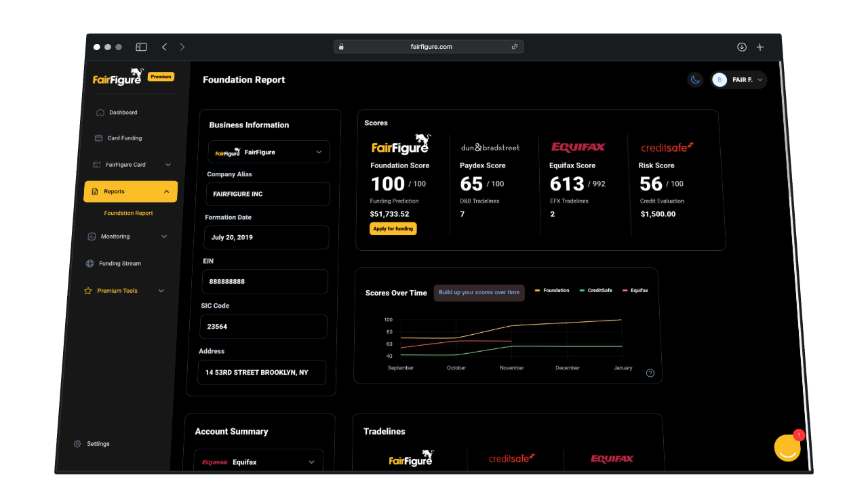Viewport: 868px width, 488px height.
Task: Click the January label on chart axis
Action: (x=623, y=368)
